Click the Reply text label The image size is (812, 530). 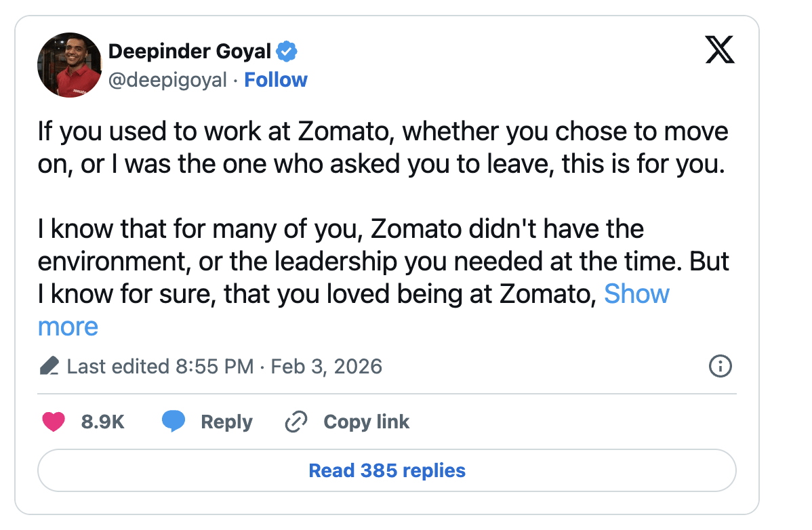(x=226, y=422)
